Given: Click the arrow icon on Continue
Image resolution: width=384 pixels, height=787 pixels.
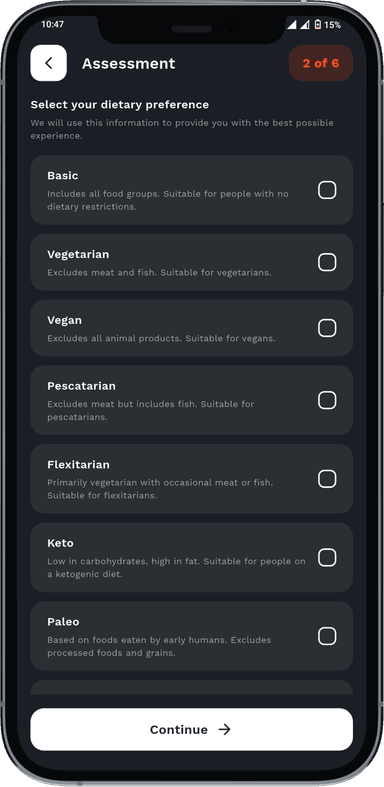Looking at the screenshot, I should (x=224, y=729).
